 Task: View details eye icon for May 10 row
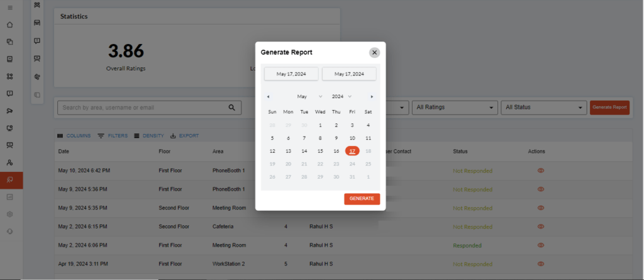(x=540, y=171)
